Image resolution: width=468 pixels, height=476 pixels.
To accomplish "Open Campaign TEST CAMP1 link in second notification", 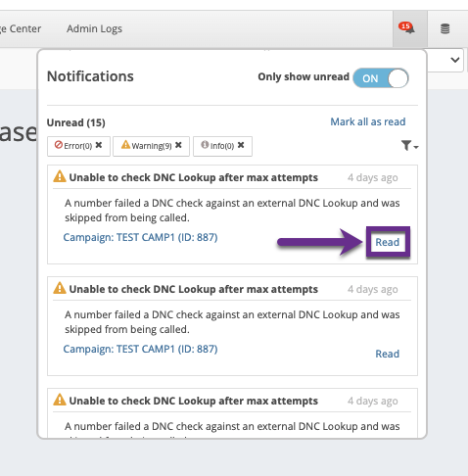I will [140, 349].
